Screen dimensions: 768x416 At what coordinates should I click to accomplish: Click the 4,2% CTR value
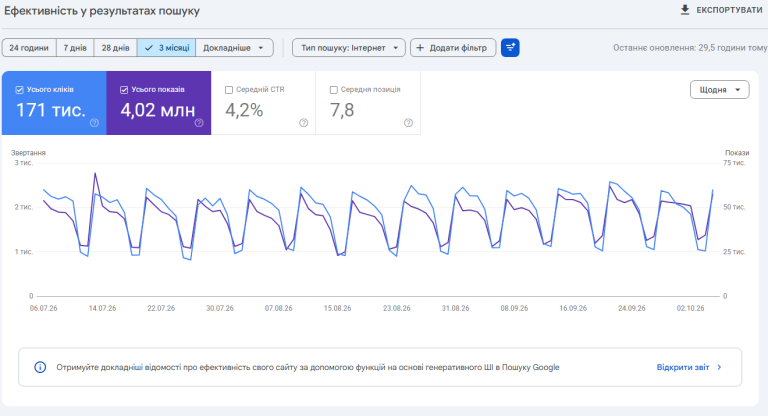point(244,110)
